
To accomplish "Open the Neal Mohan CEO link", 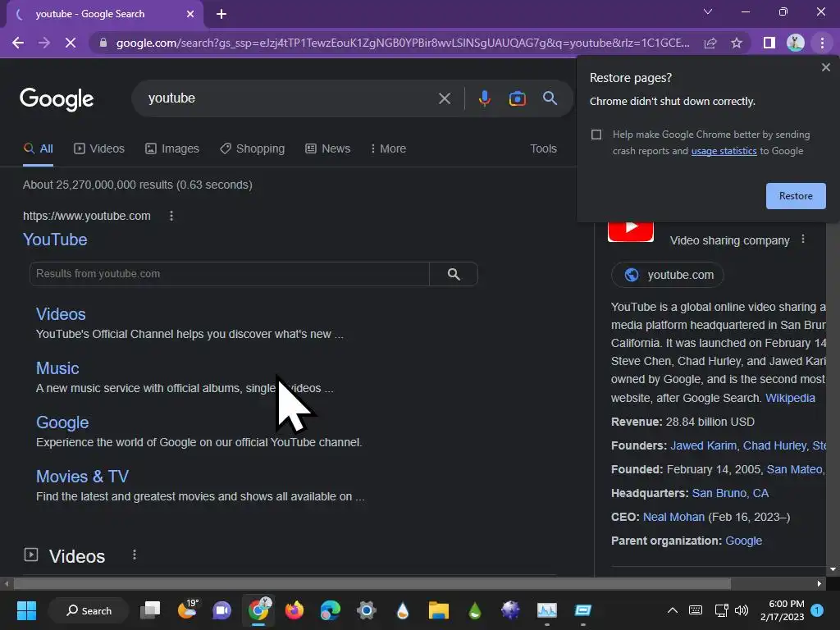I will click(x=673, y=517).
